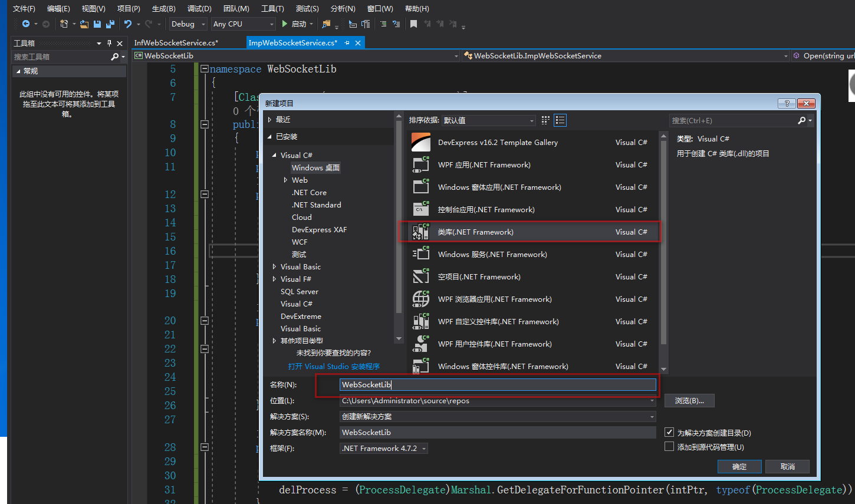Switch to InfWebSocketService.cs tab
The width and height of the screenshot is (855, 504).
click(x=176, y=43)
